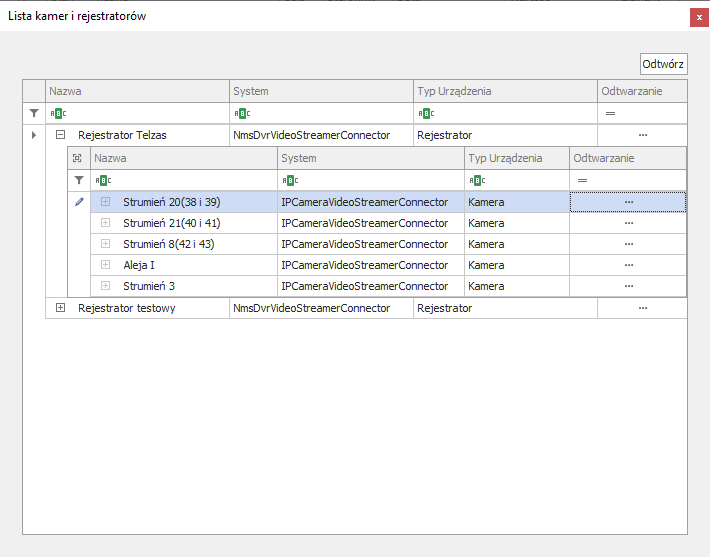
Task: Expand Strumień 8(42 i 43) row
Action: (x=106, y=244)
